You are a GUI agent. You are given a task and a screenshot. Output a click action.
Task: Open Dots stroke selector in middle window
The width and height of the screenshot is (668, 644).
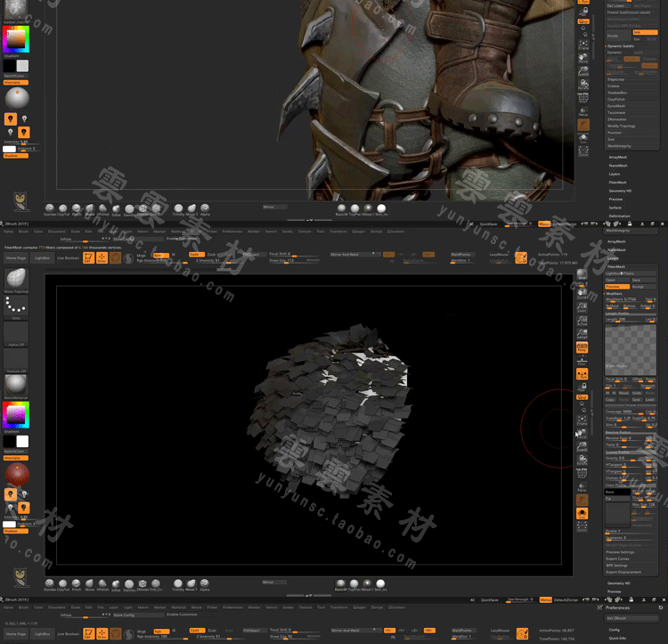pyautogui.click(x=16, y=307)
